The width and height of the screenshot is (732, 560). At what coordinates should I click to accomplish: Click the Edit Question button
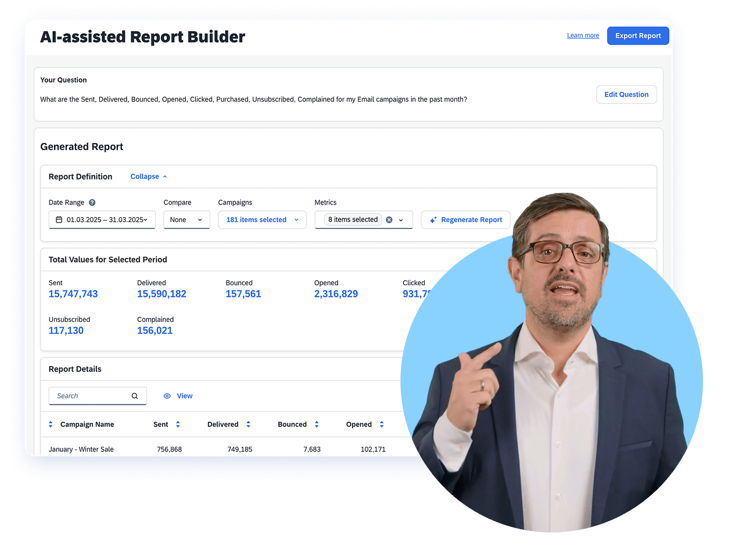tap(626, 95)
